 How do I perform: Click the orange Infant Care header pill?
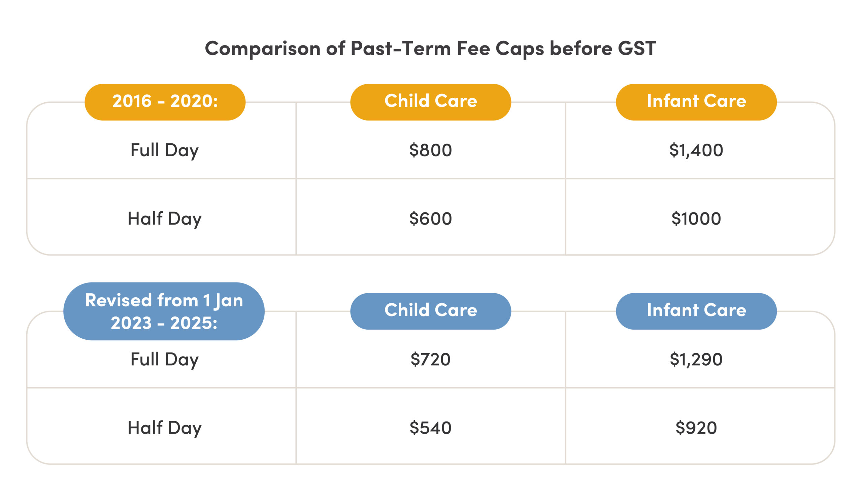coord(696,102)
